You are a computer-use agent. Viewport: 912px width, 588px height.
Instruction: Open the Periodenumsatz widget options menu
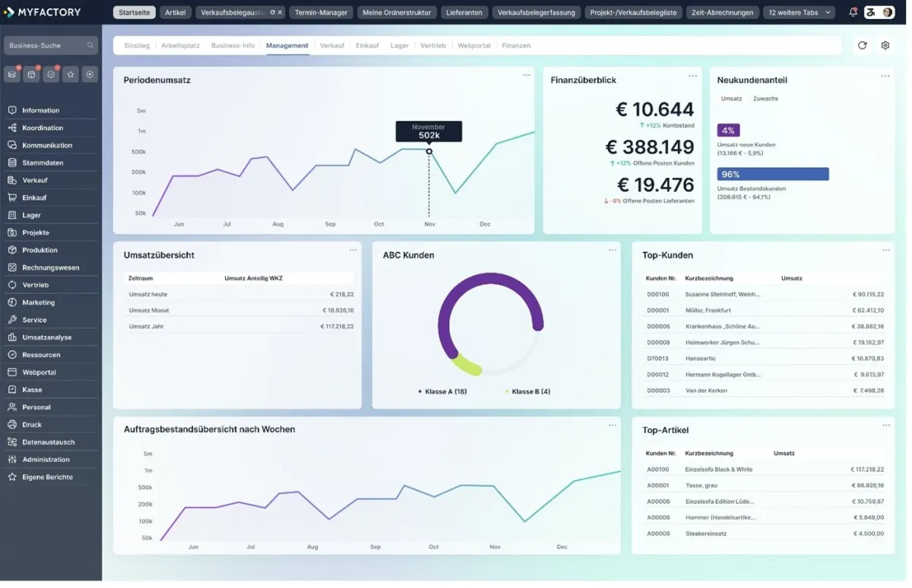(x=526, y=75)
